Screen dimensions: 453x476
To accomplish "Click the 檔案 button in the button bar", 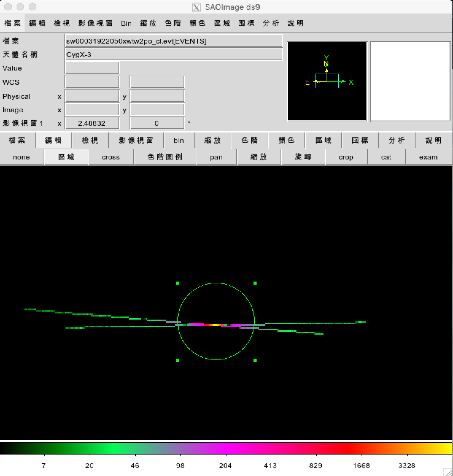I will coord(17,140).
